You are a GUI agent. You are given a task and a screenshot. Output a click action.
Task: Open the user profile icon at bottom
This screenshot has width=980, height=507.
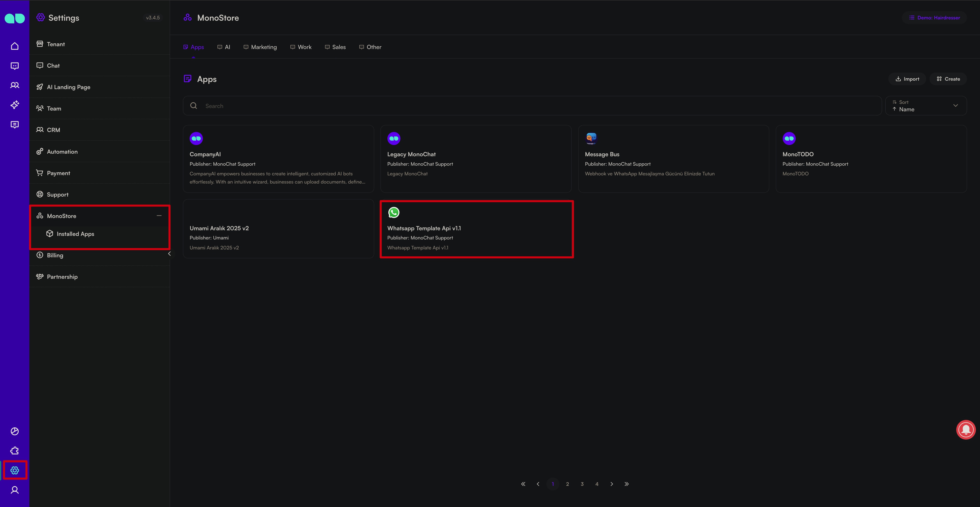15,490
